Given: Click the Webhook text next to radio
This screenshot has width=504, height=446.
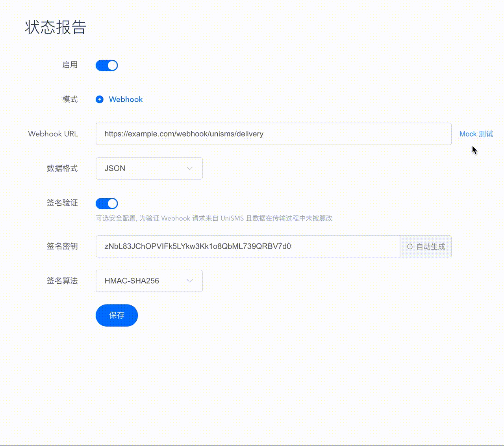Looking at the screenshot, I should 126,99.
